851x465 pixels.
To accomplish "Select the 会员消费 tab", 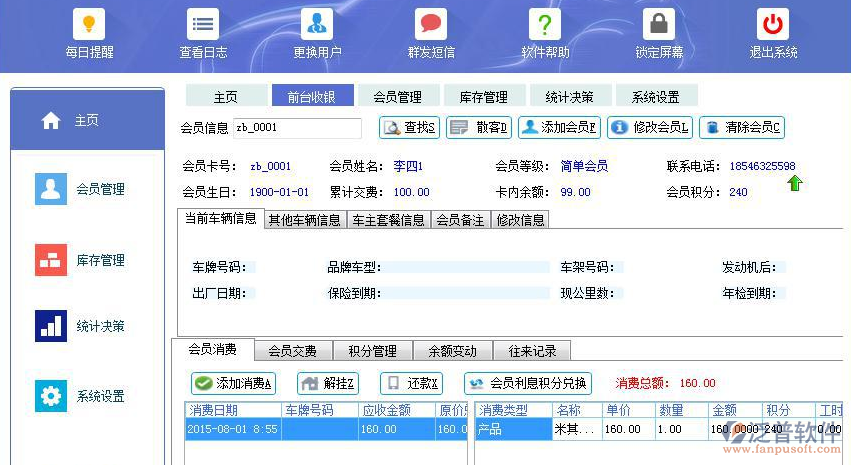I will click(x=213, y=349).
